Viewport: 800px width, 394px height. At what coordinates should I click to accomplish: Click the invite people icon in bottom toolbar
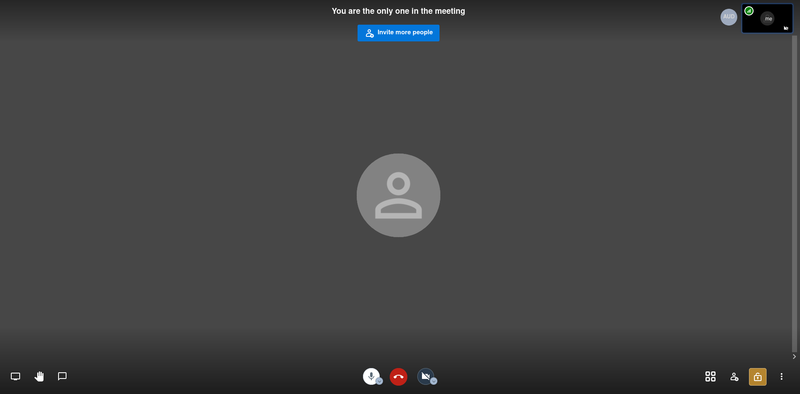pyautogui.click(x=734, y=377)
